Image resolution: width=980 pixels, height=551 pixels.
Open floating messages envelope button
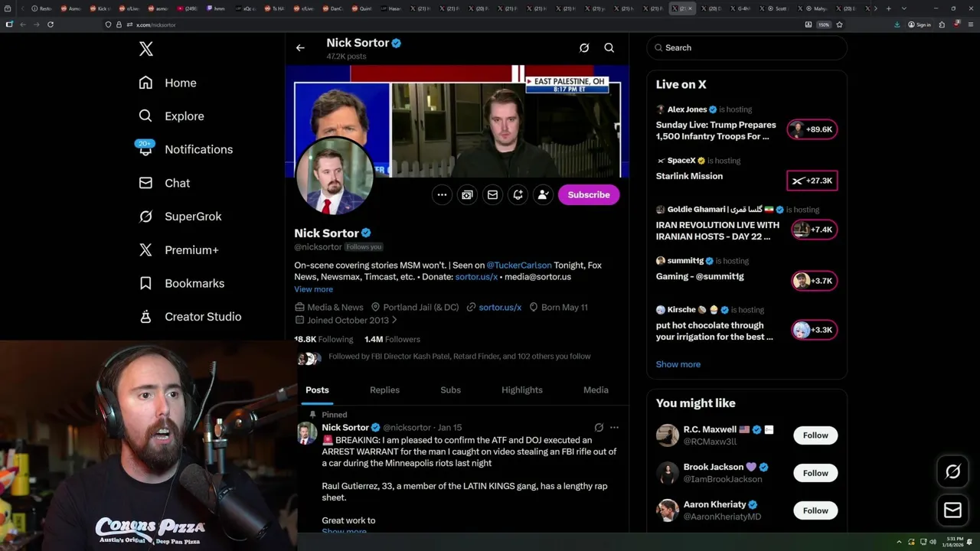tap(952, 510)
